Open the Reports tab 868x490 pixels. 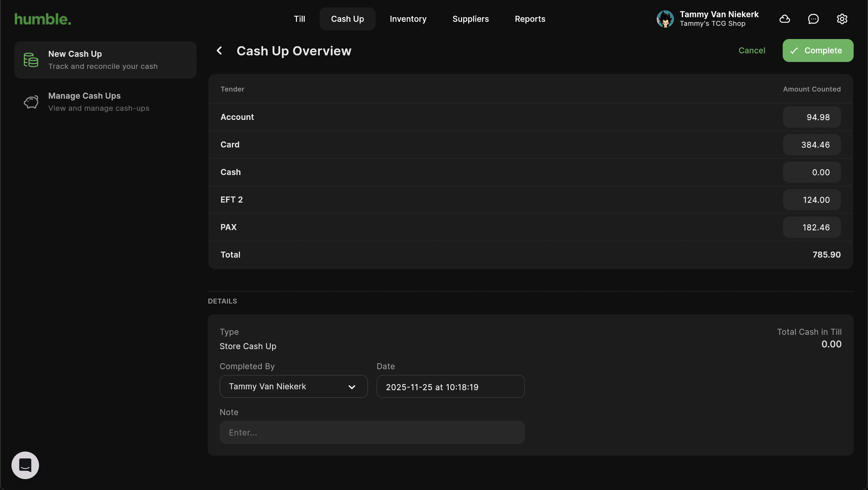click(x=530, y=19)
